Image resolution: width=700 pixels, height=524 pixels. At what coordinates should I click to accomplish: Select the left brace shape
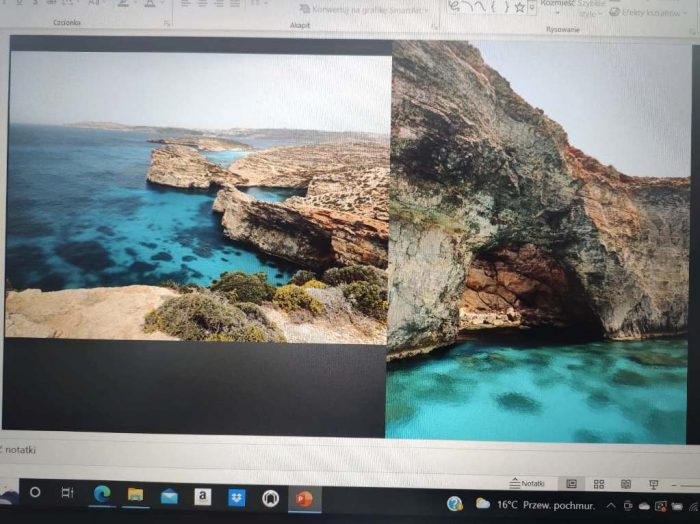point(494,6)
